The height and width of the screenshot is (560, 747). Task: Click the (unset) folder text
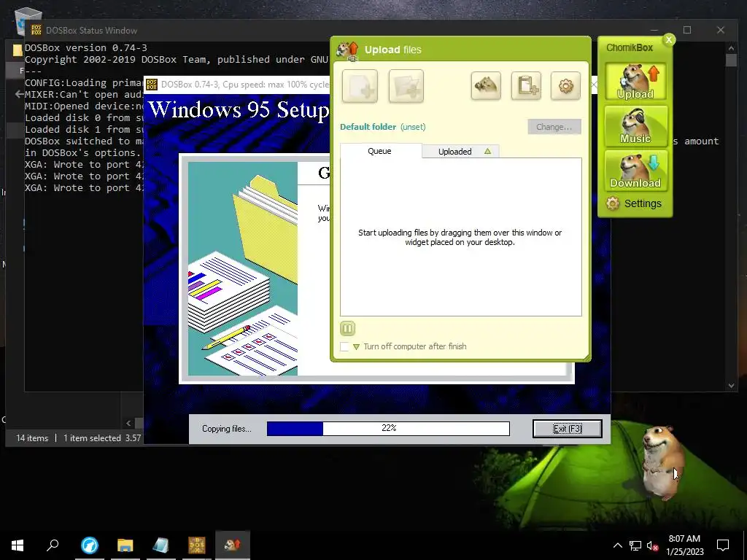[413, 127]
